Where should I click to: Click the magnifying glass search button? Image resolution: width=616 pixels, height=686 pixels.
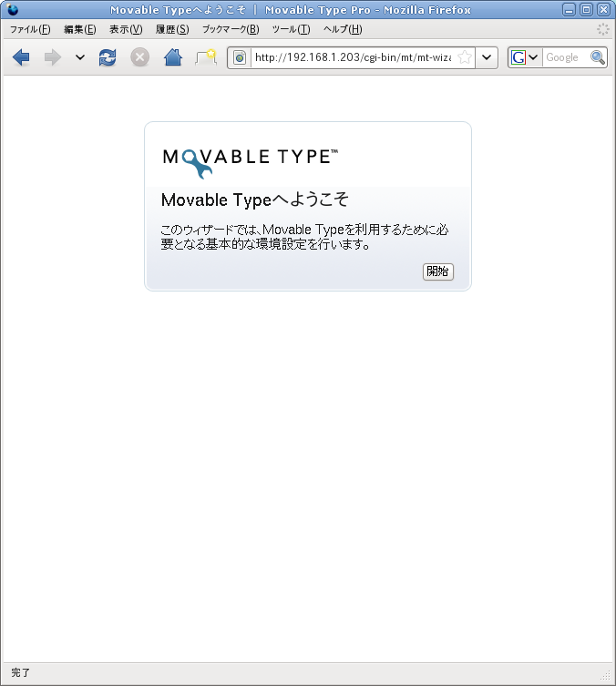(598, 57)
